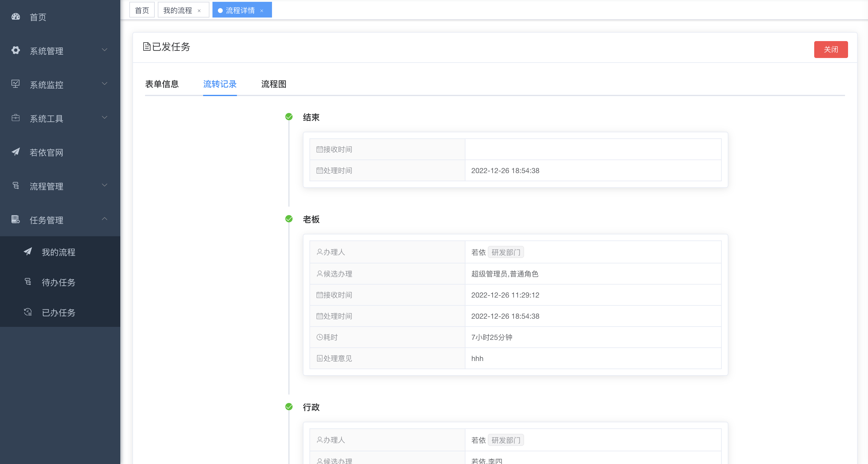Select 我的流程 in the sidebar menu
The height and width of the screenshot is (464, 868).
pos(58,252)
